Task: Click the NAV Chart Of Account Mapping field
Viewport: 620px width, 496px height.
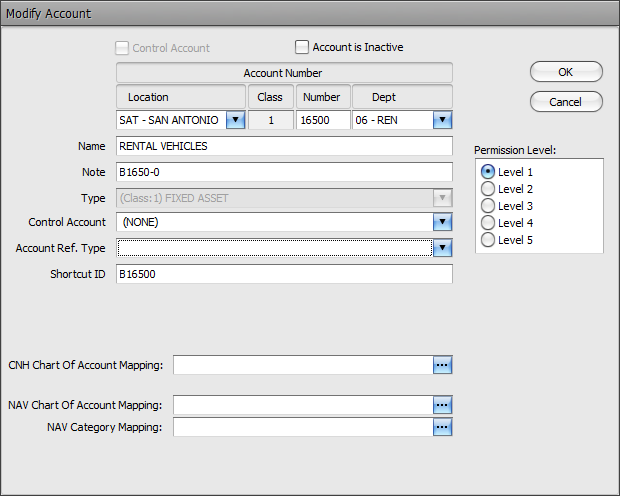Action: pyautogui.click(x=303, y=405)
